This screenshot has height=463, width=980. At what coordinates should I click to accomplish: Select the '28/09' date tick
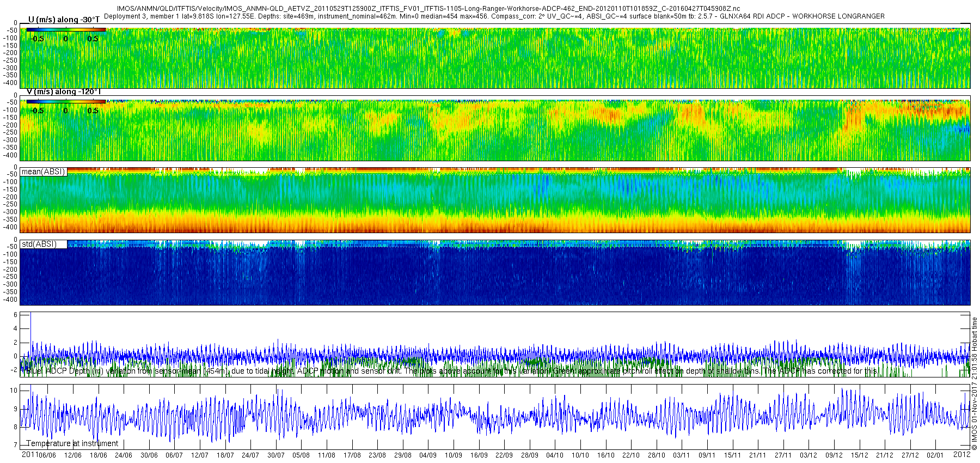pyautogui.click(x=530, y=455)
